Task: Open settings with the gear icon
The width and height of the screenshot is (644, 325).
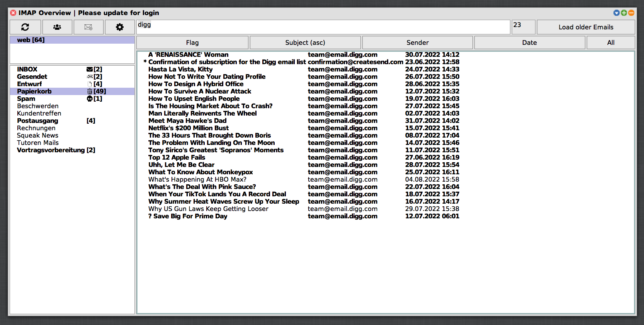Action: [x=120, y=27]
